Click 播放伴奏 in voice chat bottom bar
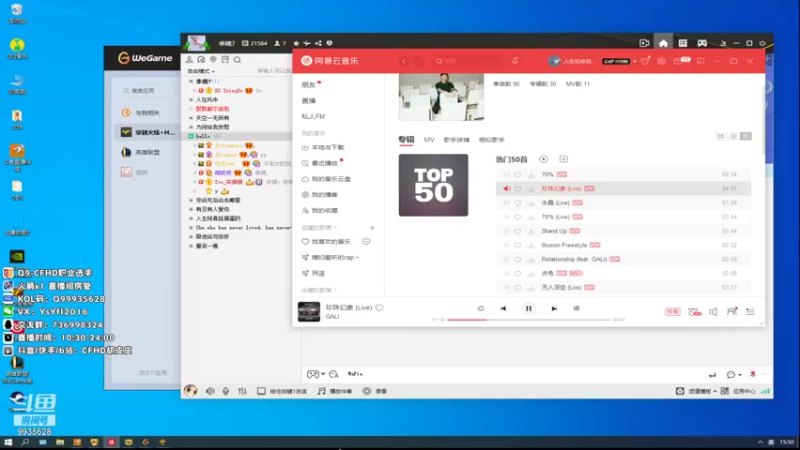This screenshot has width=800, height=450. tap(334, 391)
